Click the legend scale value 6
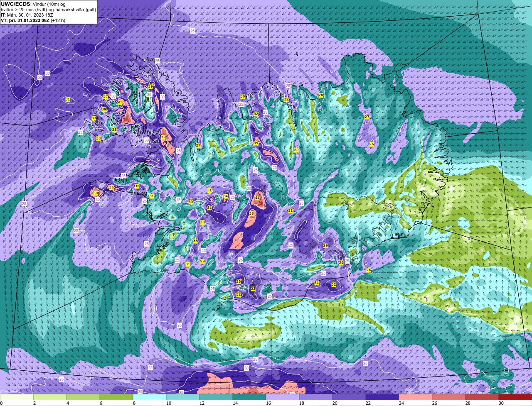 (x=101, y=403)
